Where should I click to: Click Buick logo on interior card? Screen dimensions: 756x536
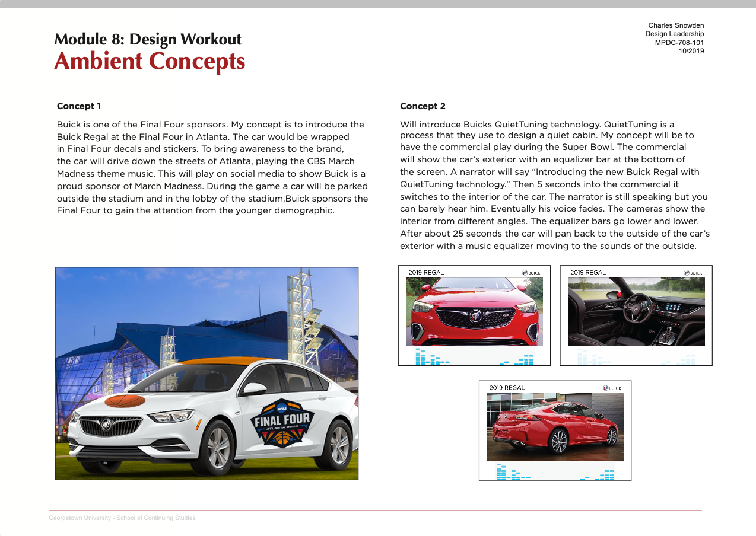693,273
